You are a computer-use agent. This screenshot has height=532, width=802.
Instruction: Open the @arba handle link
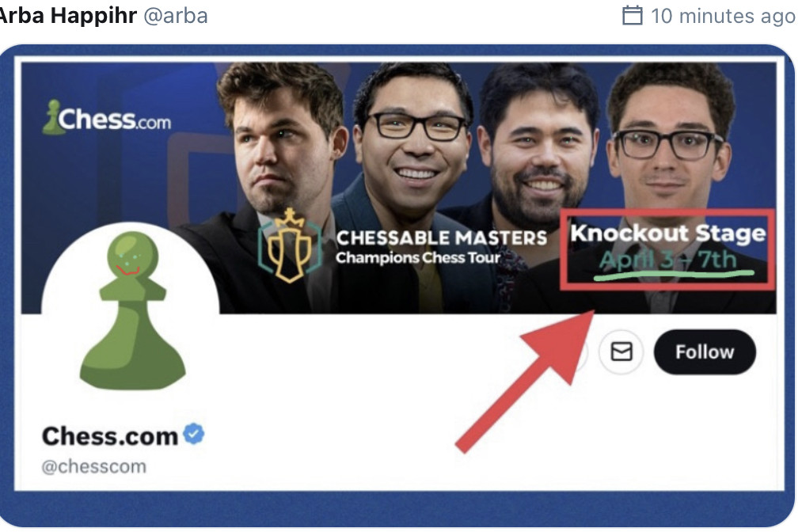[176, 16]
